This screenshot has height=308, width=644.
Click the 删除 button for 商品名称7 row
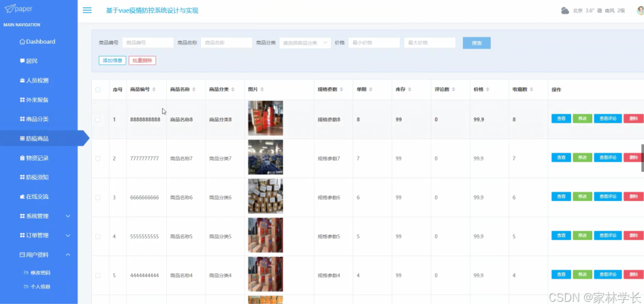point(634,157)
